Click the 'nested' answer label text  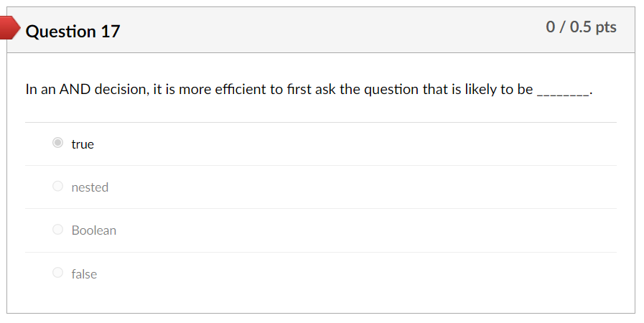[x=90, y=187]
